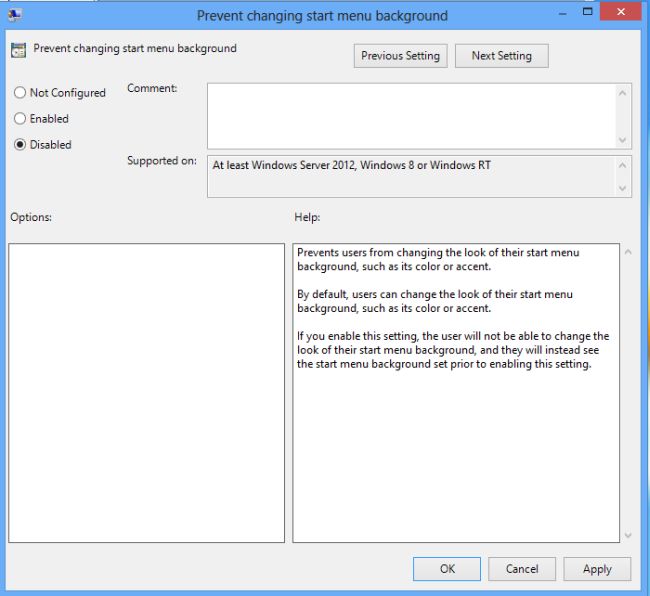Click the Help pane scroll up arrow

coord(628,252)
